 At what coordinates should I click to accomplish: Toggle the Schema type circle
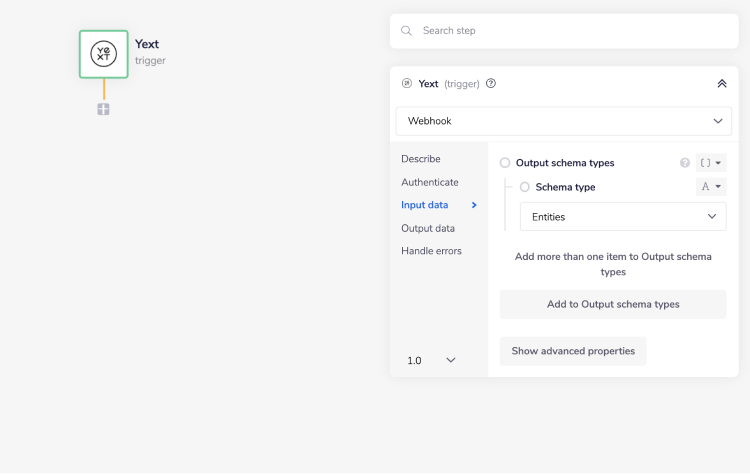[x=525, y=187]
